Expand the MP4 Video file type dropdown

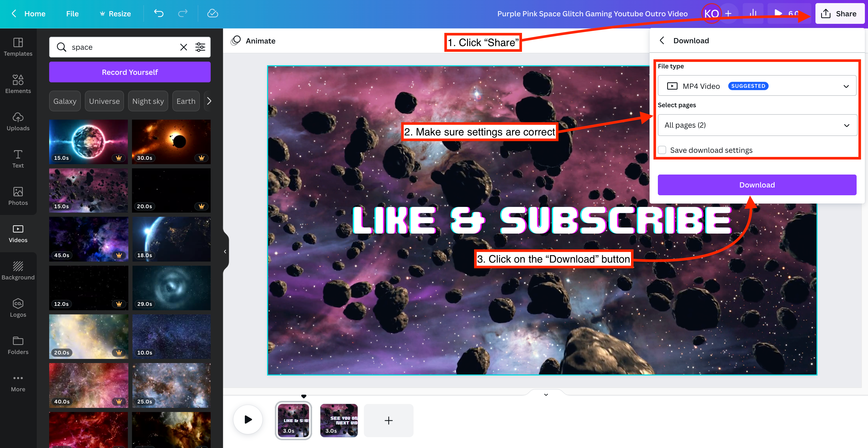pos(757,86)
